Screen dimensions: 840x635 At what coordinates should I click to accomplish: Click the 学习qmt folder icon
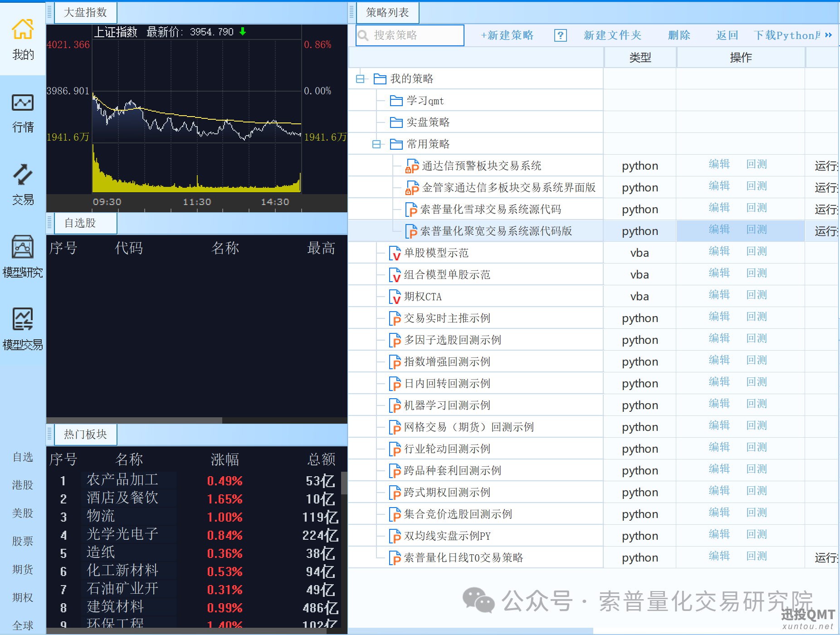coord(396,101)
